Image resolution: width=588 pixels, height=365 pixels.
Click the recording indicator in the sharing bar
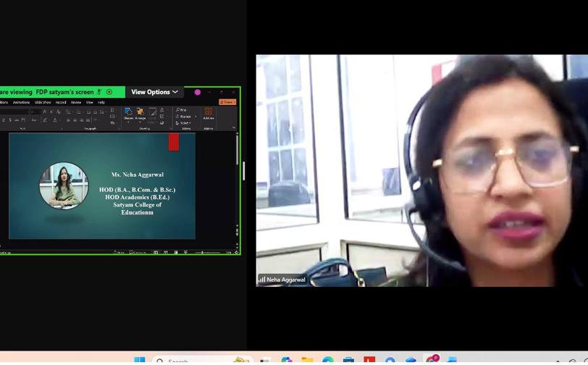pos(109,92)
